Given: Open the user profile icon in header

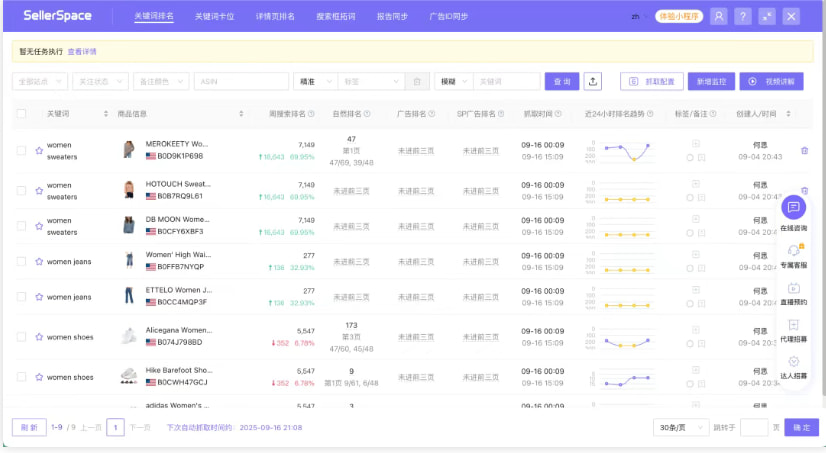Looking at the screenshot, I should [718, 17].
